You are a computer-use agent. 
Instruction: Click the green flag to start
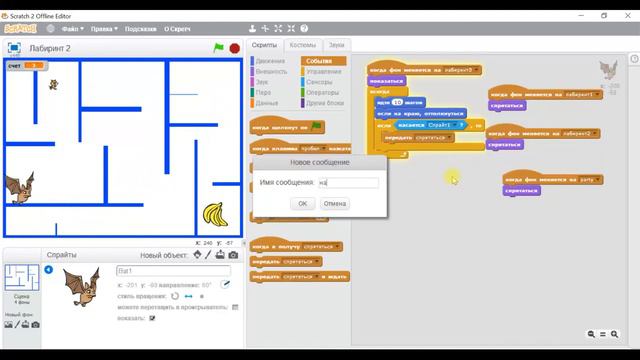pos(218,48)
